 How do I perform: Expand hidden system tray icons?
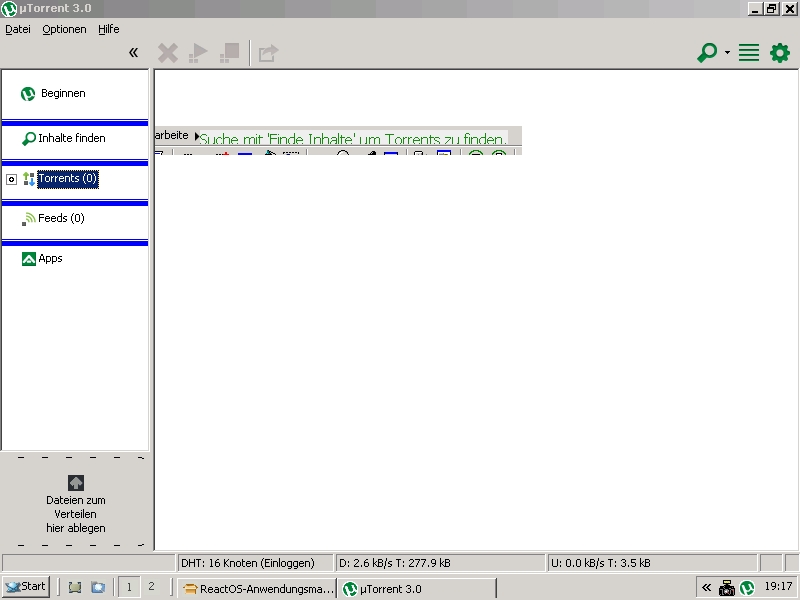pos(707,588)
